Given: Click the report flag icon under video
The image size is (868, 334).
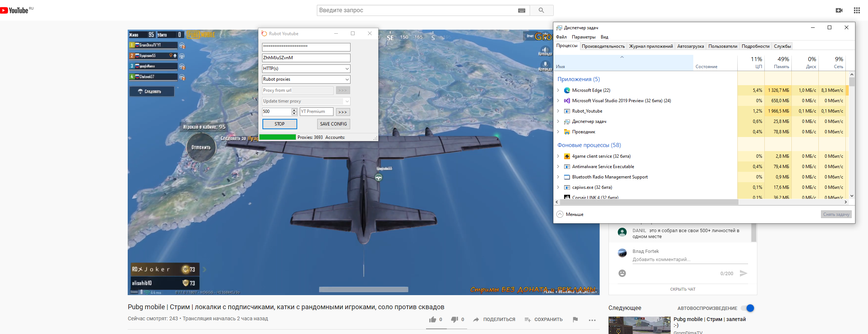Looking at the screenshot, I should coord(575,320).
